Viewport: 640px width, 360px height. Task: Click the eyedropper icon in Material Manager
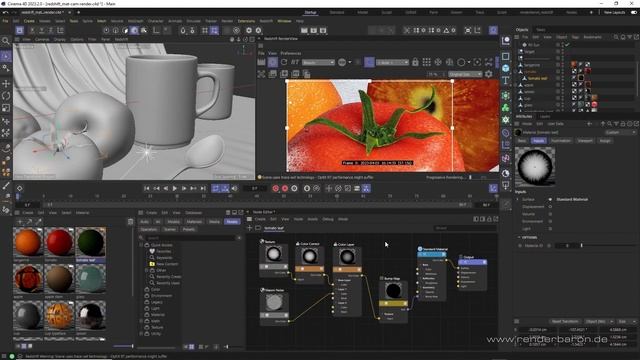[38, 222]
